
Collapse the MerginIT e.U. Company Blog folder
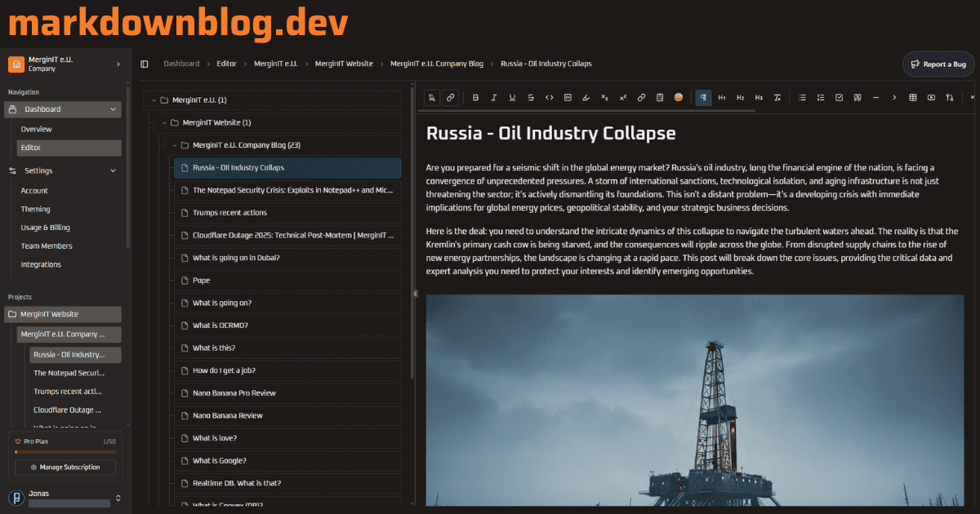[173, 145]
